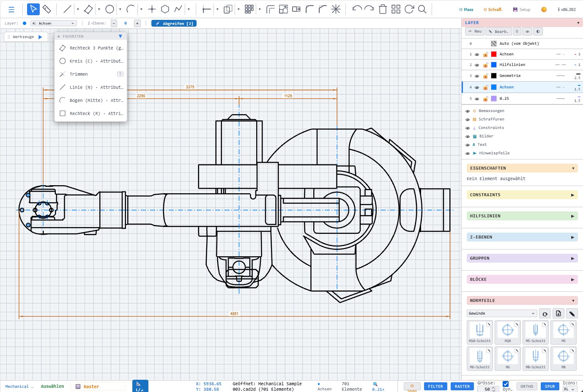Open the Layer selection dropdown
Screen dimensions: 583x392
(54, 23)
